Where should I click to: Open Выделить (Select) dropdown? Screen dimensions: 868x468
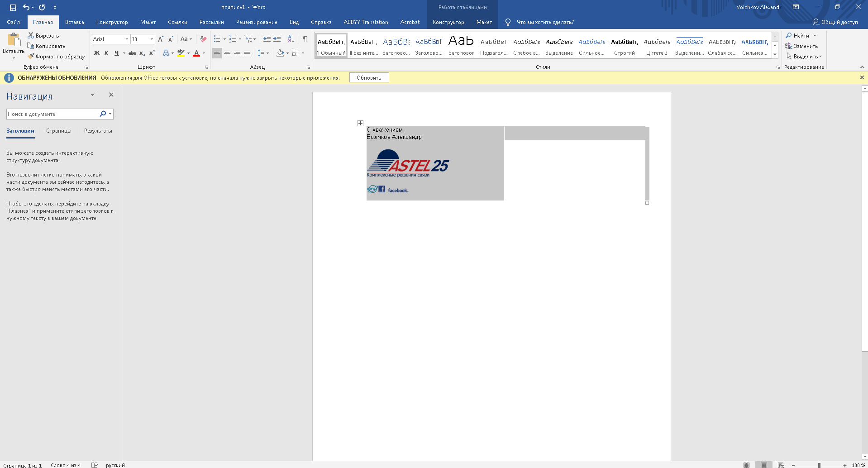(x=804, y=56)
